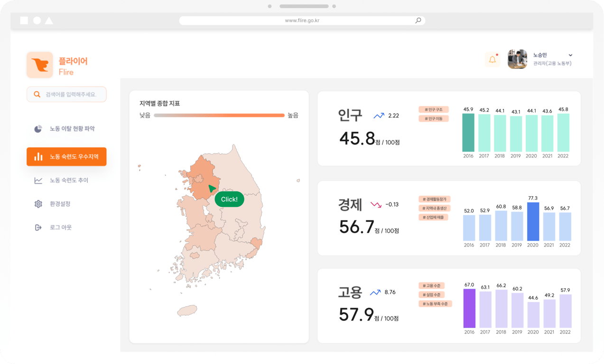Click the Flire bird logo icon
604x364 pixels.
(40, 65)
